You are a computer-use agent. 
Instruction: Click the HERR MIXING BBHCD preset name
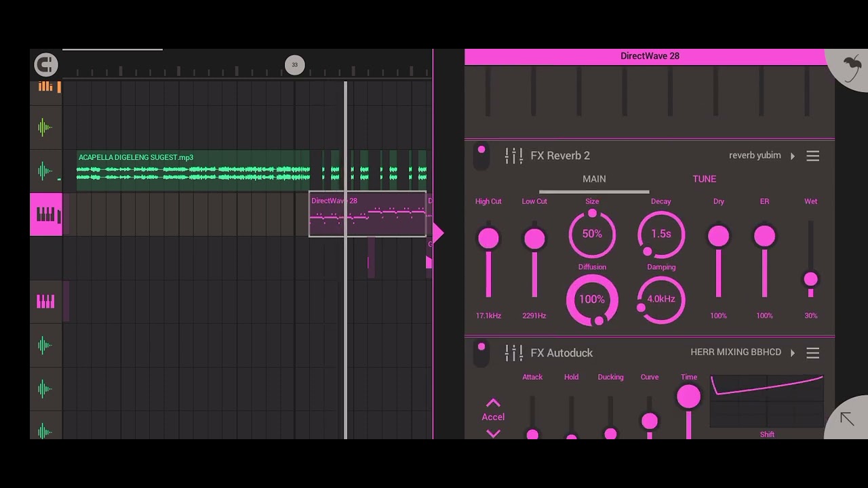[x=736, y=352]
